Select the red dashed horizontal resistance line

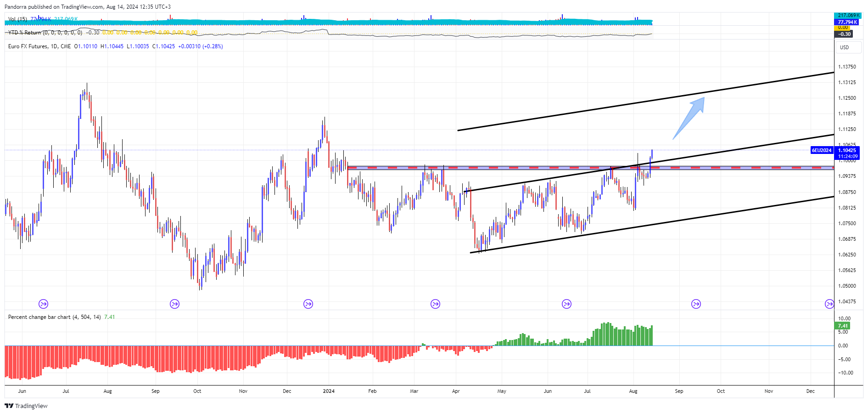590,168
